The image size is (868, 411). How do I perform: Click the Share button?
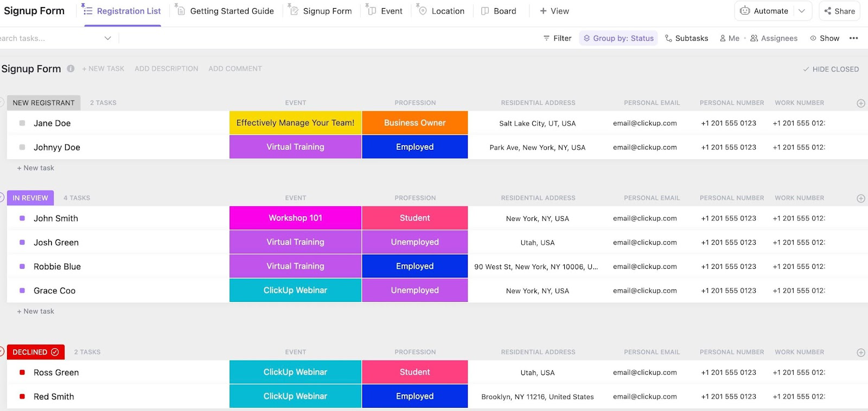pos(839,11)
